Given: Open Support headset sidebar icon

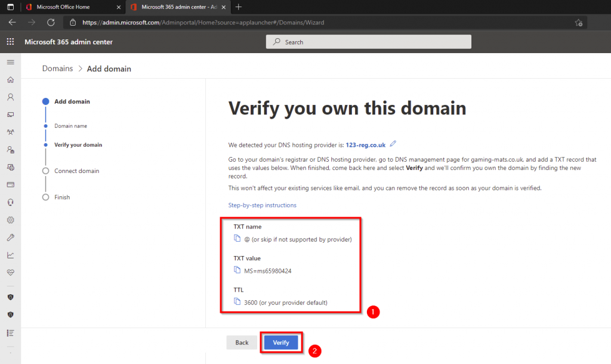Looking at the screenshot, I should click(11, 202).
